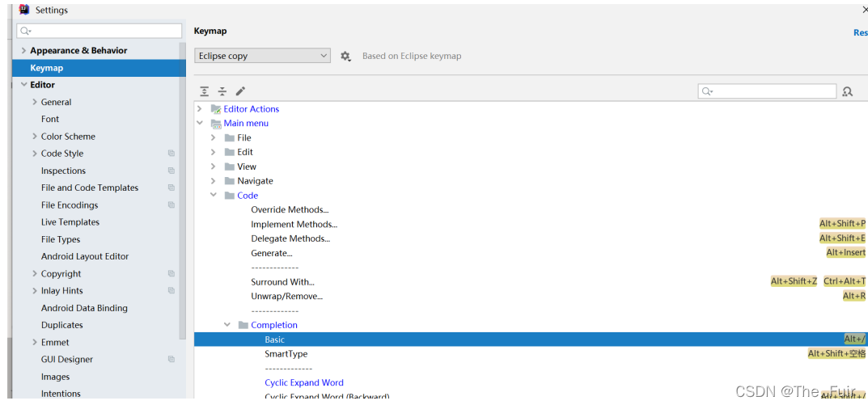
Task: Click copy icon next to File Encodings
Action: pos(171,205)
